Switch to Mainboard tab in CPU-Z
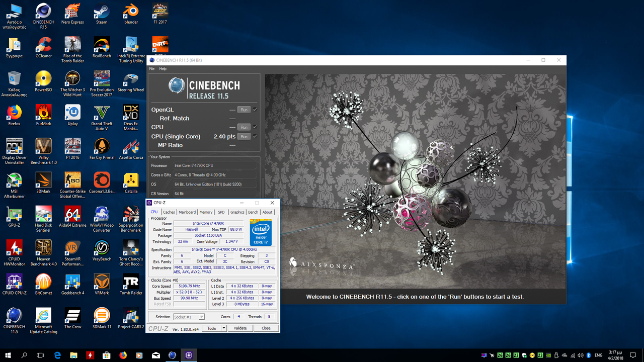 [187, 212]
